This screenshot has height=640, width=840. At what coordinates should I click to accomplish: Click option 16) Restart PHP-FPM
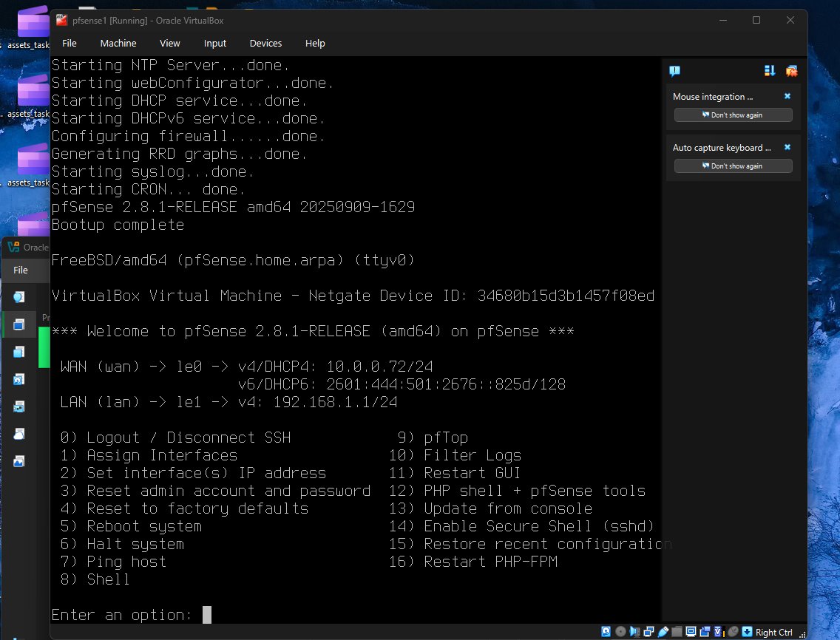click(473, 561)
